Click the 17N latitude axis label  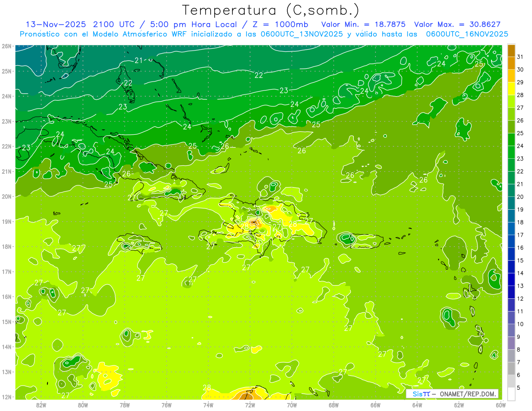7,271
